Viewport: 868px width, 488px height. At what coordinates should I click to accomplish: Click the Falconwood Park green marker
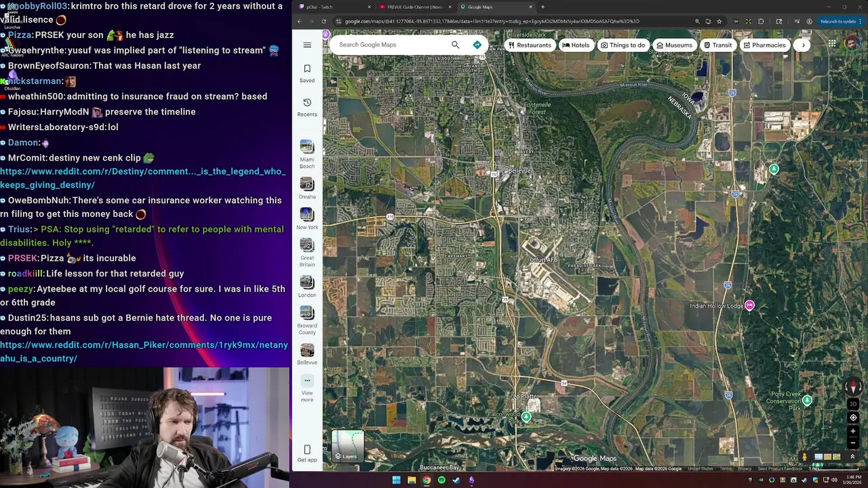pyautogui.click(x=526, y=418)
